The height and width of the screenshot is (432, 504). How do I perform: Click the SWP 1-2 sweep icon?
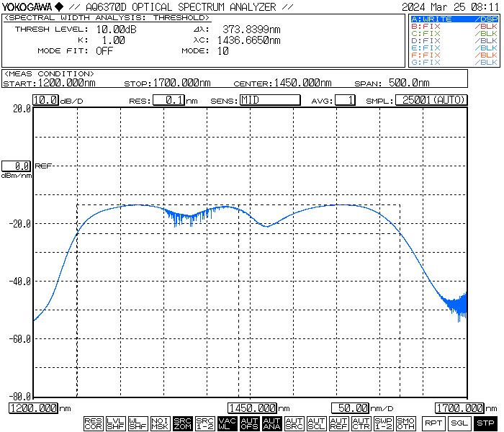point(383,424)
